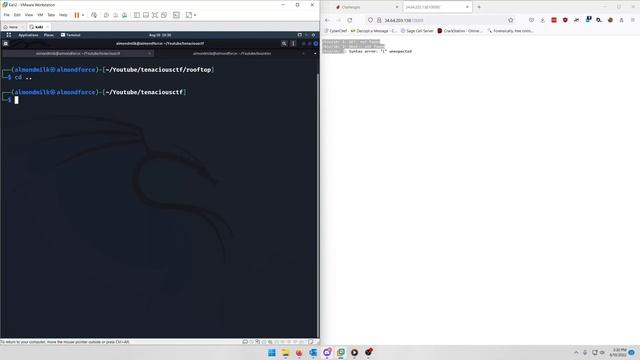Open the VMware VM menu

click(40, 15)
